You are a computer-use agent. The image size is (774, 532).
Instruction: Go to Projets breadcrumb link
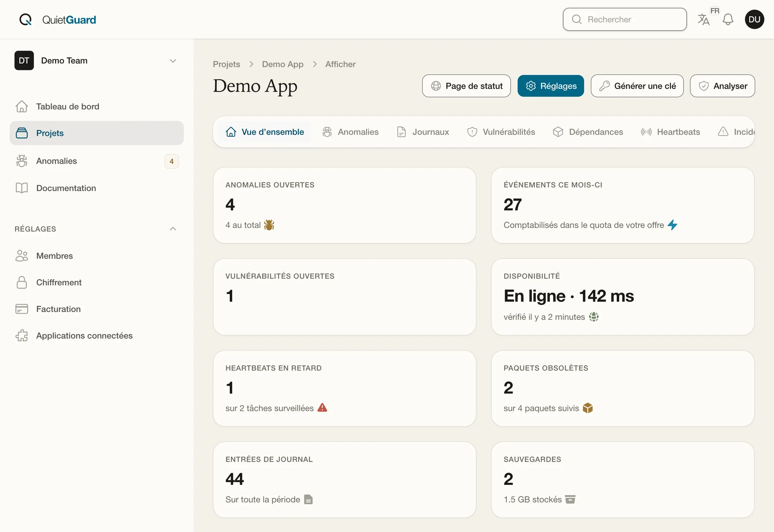pyautogui.click(x=227, y=64)
